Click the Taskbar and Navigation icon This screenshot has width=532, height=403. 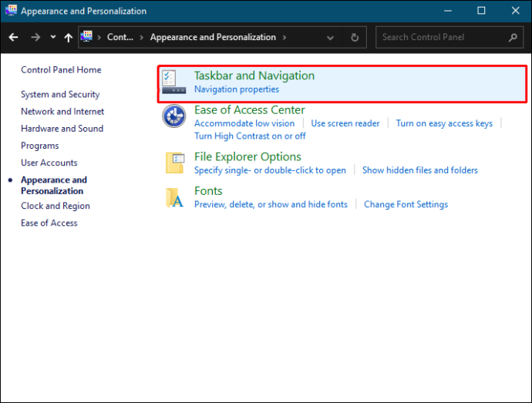point(173,82)
